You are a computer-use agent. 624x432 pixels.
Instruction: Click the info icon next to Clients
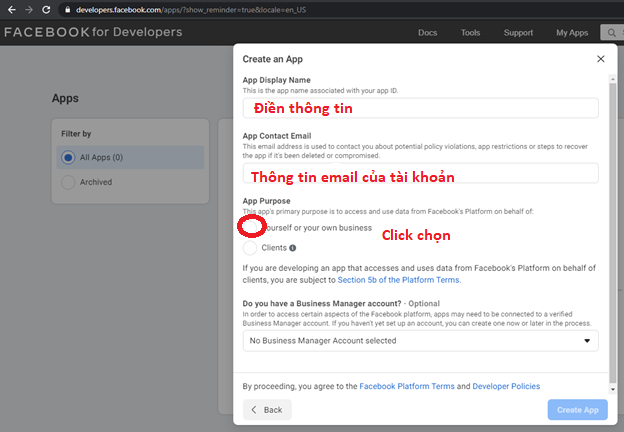click(x=292, y=248)
